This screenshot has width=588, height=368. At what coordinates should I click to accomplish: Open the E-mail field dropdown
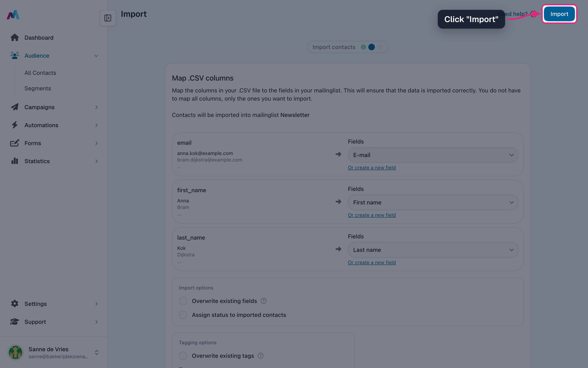tap(433, 155)
